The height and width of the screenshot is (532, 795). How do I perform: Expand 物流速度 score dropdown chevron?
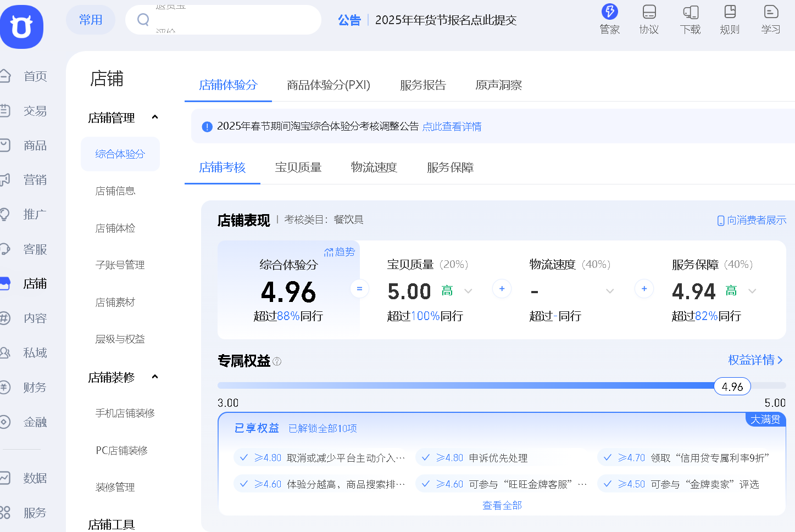coord(610,291)
